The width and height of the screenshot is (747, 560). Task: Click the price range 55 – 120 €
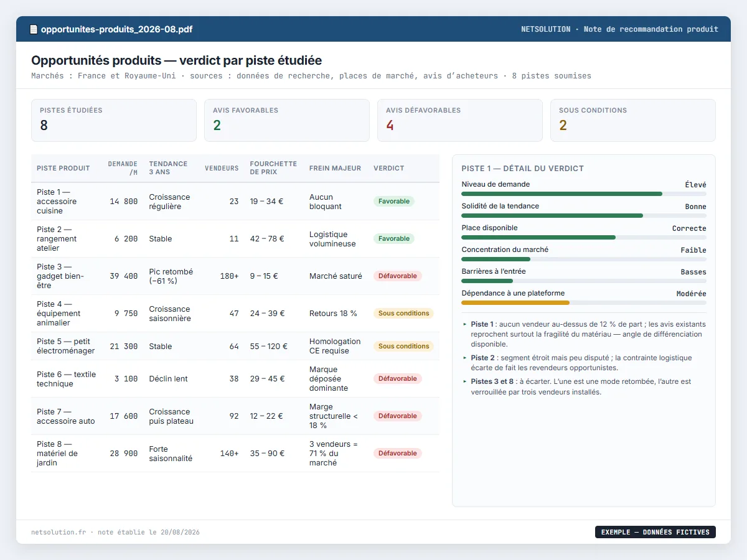tap(268, 346)
